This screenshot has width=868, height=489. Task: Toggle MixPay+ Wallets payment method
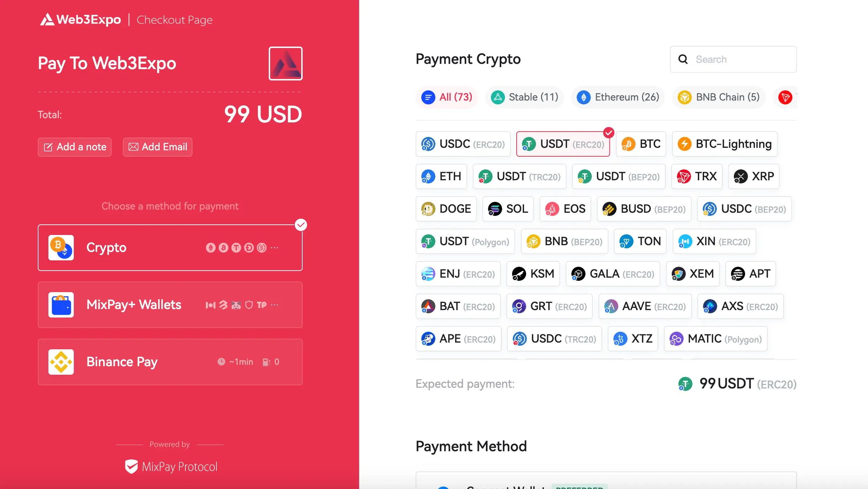point(170,304)
